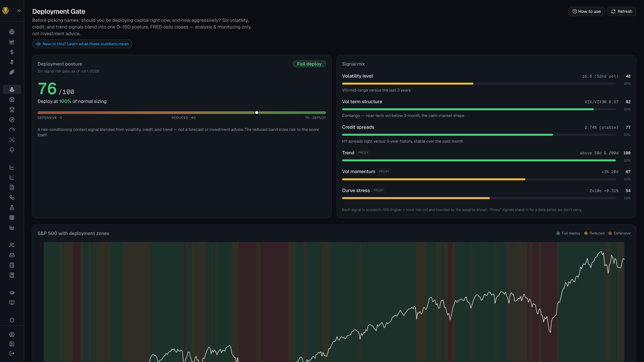
Task: Click the How to use button
Action: point(586,12)
